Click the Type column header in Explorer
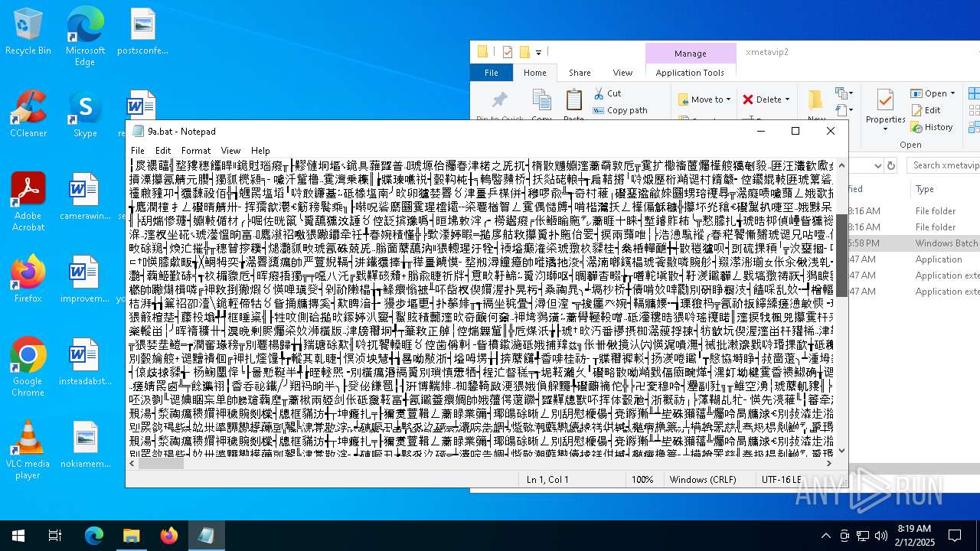This screenshot has height=551, width=980. point(925,189)
